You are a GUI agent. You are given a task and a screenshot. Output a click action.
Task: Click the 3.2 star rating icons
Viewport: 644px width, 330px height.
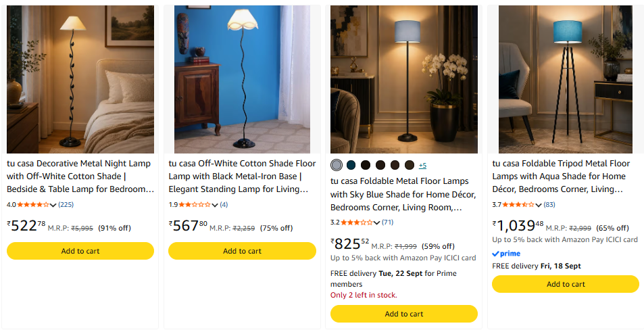point(357,222)
